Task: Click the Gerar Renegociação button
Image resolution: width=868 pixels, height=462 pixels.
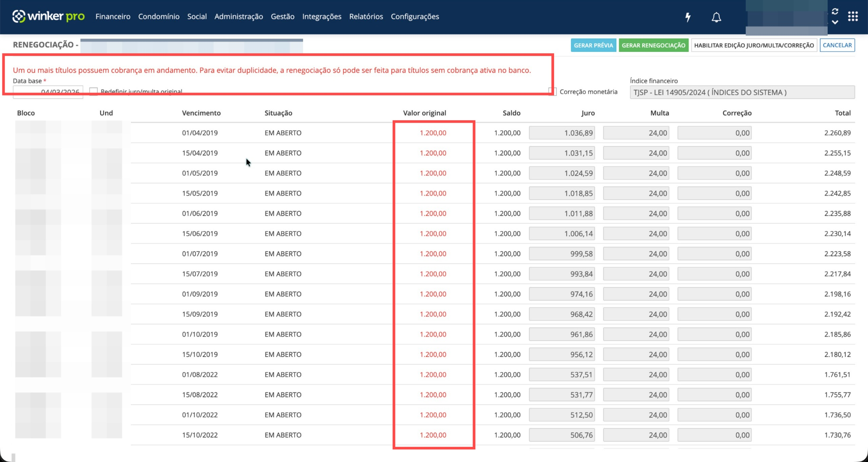Action: pyautogui.click(x=653, y=45)
